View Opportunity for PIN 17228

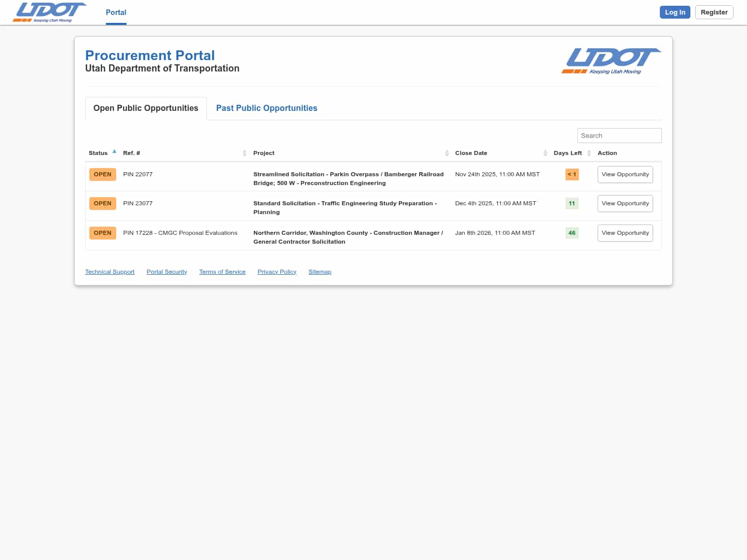(625, 233)
